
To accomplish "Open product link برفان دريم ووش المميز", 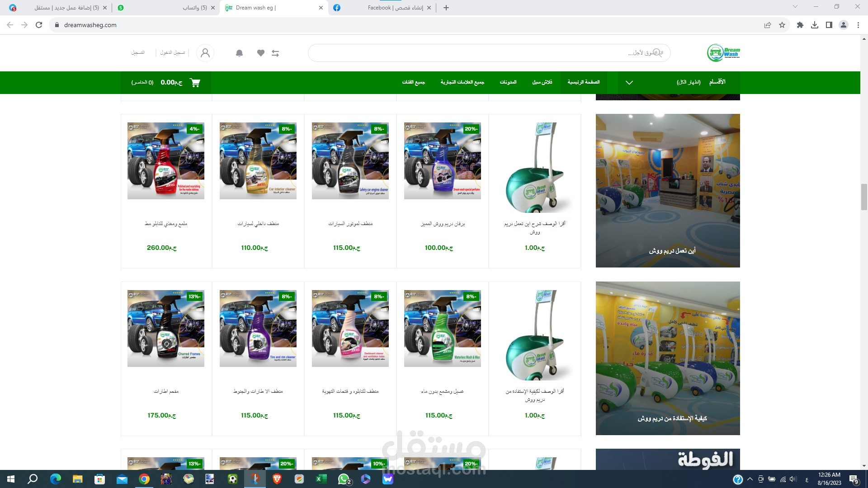I will [443, 224].
